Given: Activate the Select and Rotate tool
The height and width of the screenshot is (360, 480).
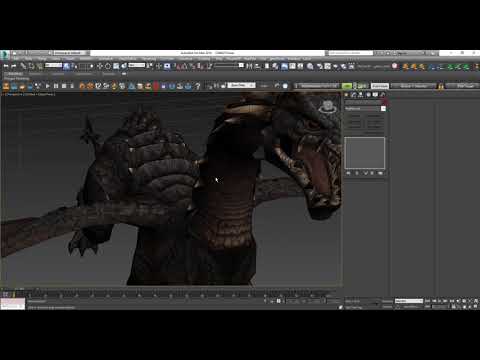Looking at the screenshot, I should point(108,66).
